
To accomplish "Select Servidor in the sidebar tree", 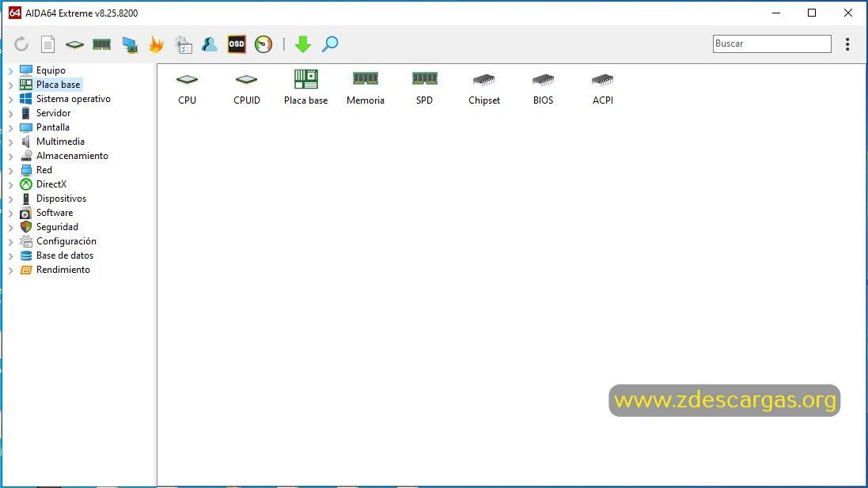I will [53, 113].
